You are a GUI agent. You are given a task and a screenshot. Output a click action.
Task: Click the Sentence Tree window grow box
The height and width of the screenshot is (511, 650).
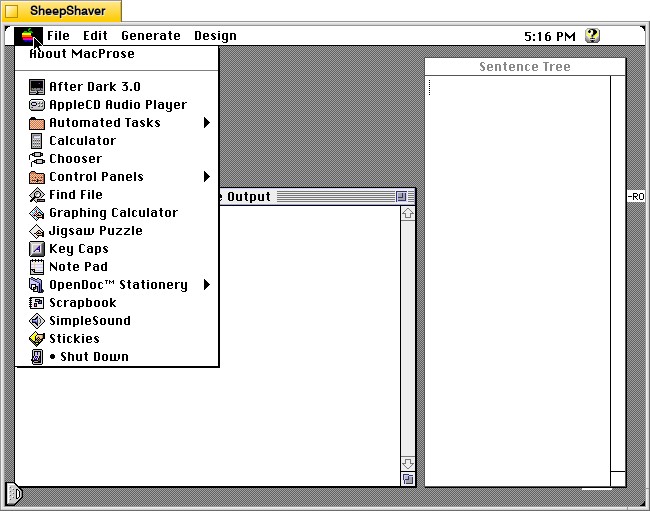618,479
